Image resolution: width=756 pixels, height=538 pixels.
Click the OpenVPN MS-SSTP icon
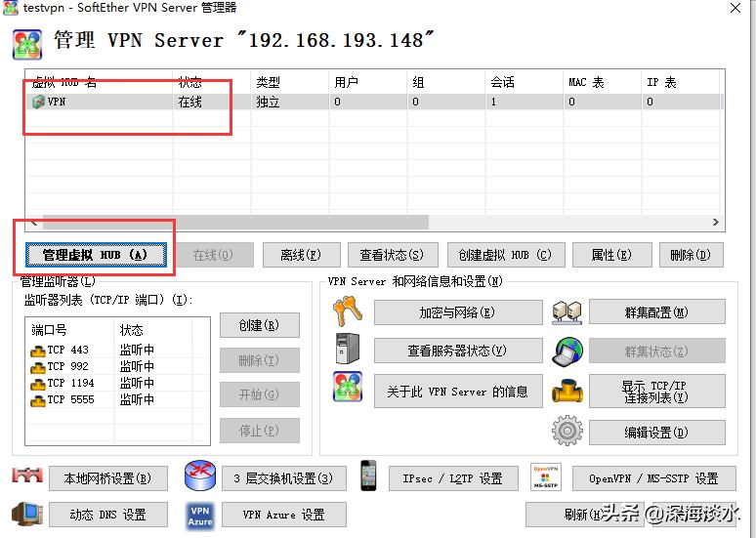pyautogui.click(x=545, y=476)
